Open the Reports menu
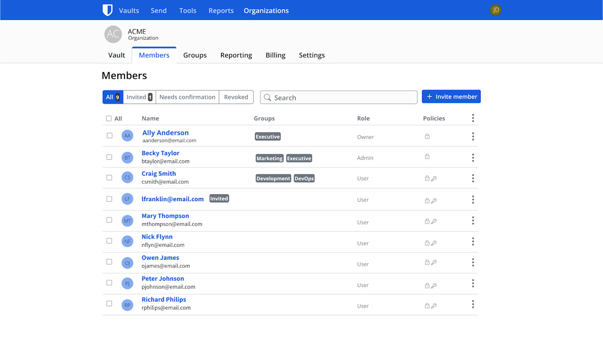The height and width of the screenshot is (364, 603). point(221,10)
